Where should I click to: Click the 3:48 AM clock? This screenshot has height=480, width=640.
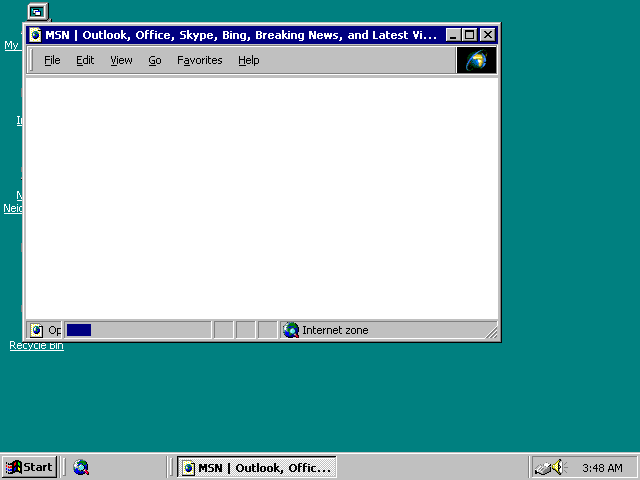602,468
